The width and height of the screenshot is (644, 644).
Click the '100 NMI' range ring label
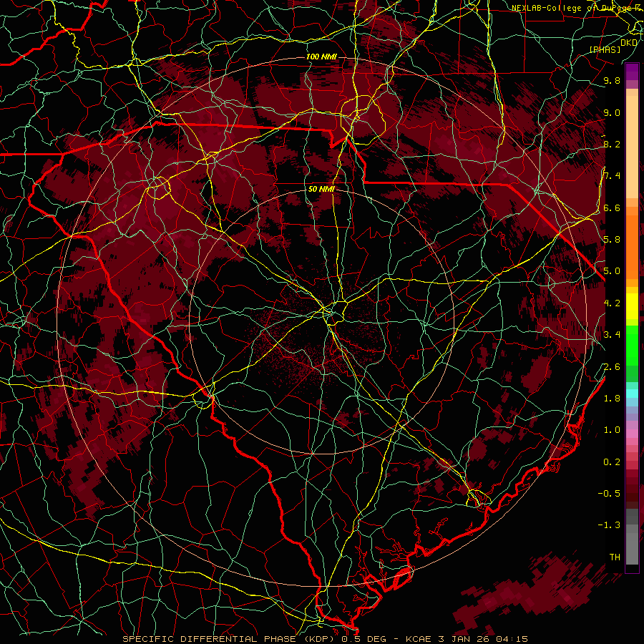pos(321,57)
